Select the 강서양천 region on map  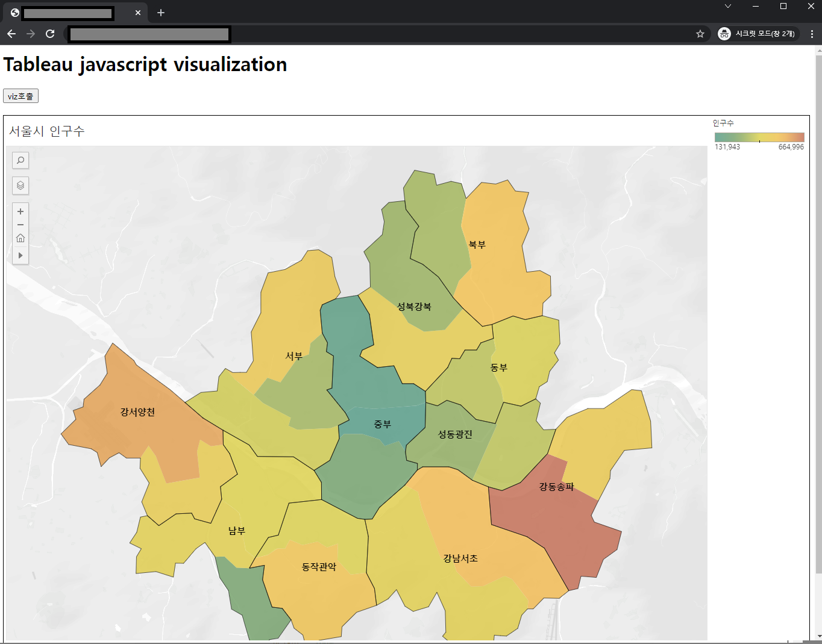click(x=137, y=412)
